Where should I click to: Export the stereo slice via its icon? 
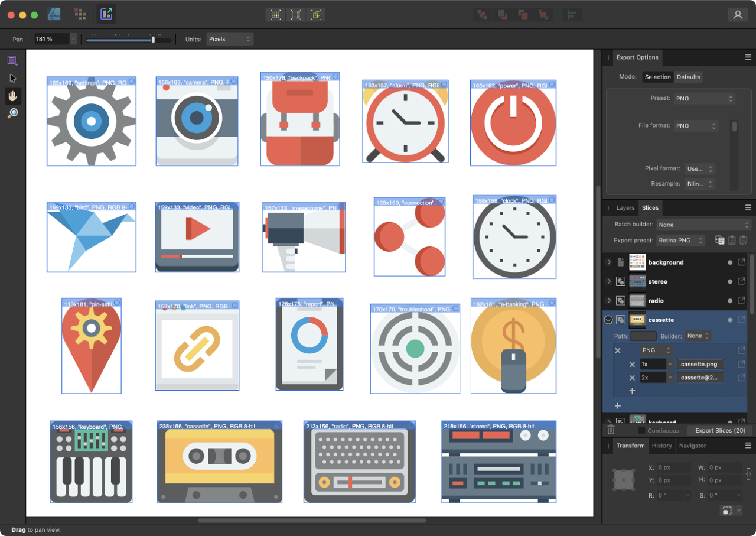[x=741, y=281]
